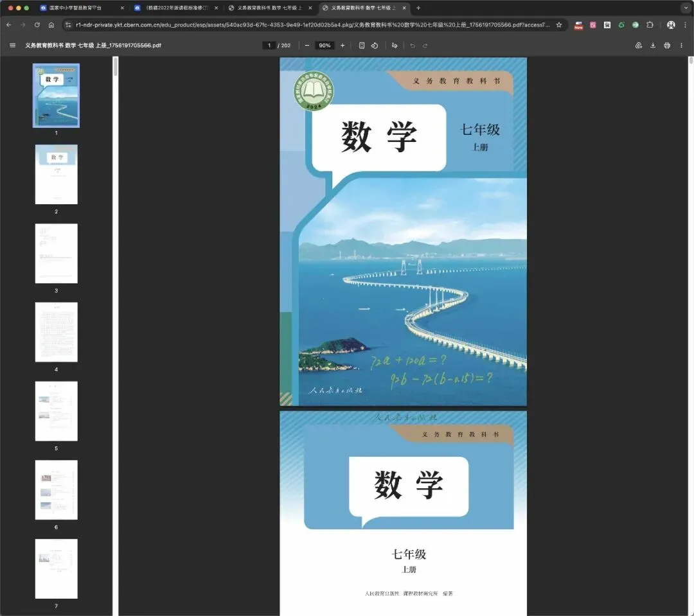Bookmark this page with the star icon

559,25
